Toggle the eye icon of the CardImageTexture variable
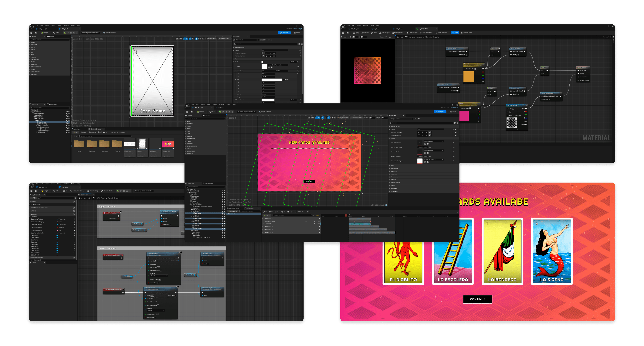644x346 pixels. tap(74, 219)
